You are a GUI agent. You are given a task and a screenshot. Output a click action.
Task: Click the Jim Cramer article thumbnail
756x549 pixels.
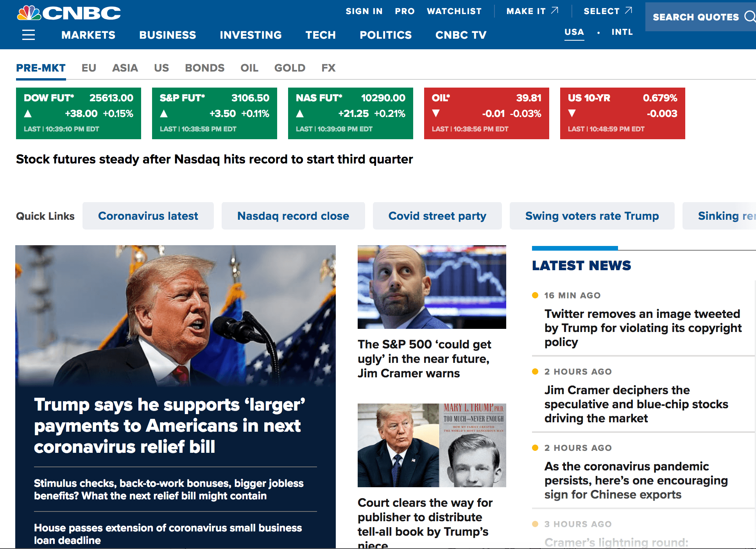(x=432, y=287)
